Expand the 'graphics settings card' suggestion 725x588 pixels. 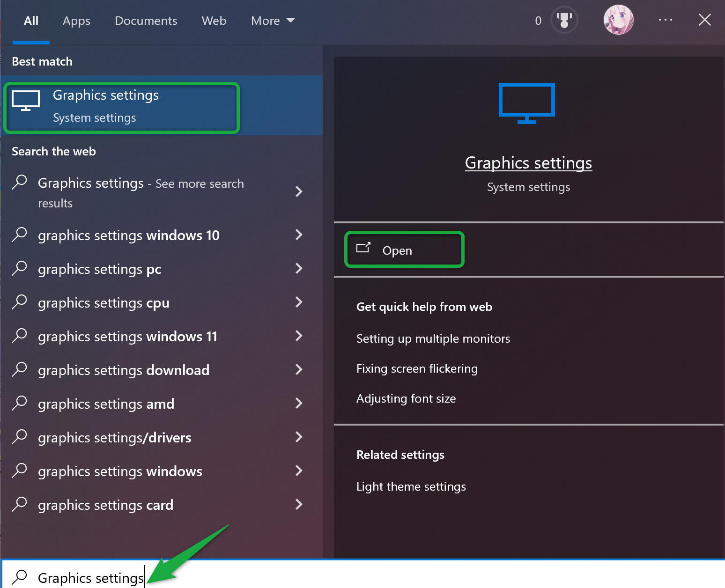tap(299, 505)
